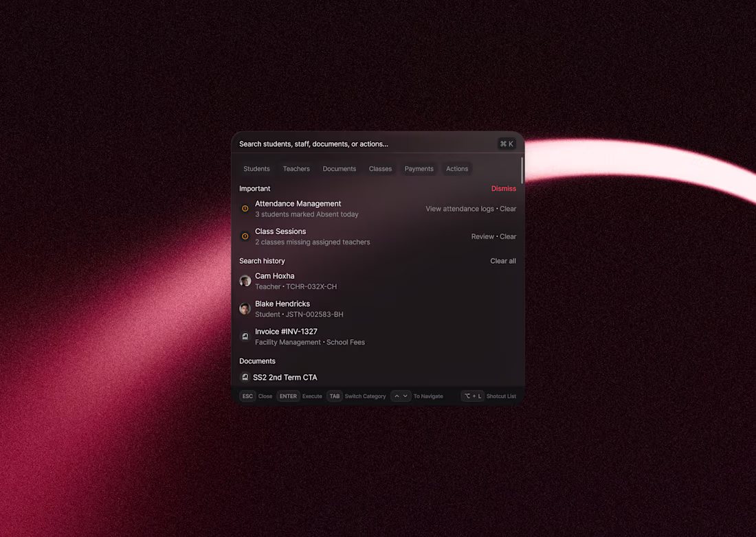Image resolution: width=756 pixels, height=537 pixels.
Task: Click Cam Hoxha's avatar picture
Action: coord(245,281)
